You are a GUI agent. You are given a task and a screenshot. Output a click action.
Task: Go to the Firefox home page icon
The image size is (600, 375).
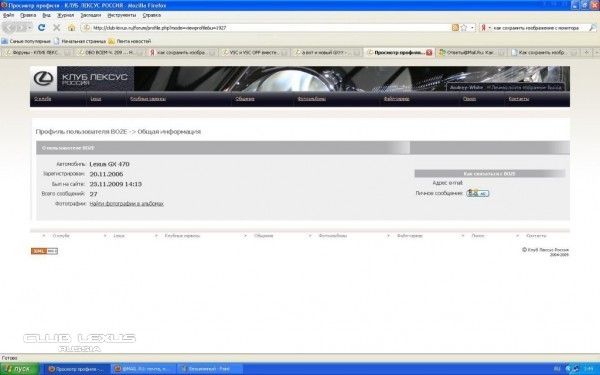pos(72,28)
